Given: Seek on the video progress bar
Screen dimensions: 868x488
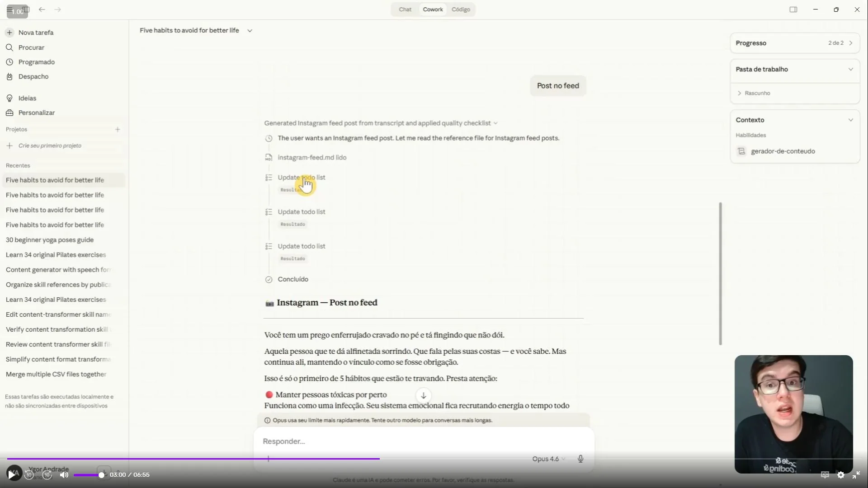Looking at the screenshot, I should point(434,459).
